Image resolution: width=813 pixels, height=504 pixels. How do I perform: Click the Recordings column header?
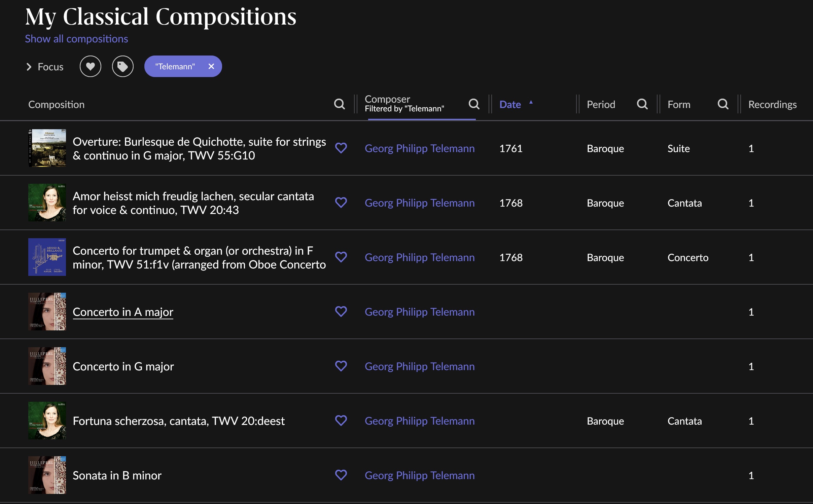[x=772, y=105]
